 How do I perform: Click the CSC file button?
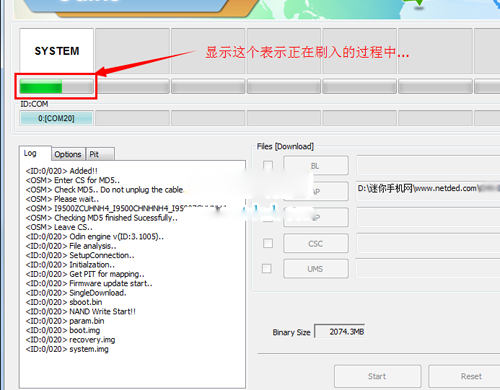tap(316, 244)
